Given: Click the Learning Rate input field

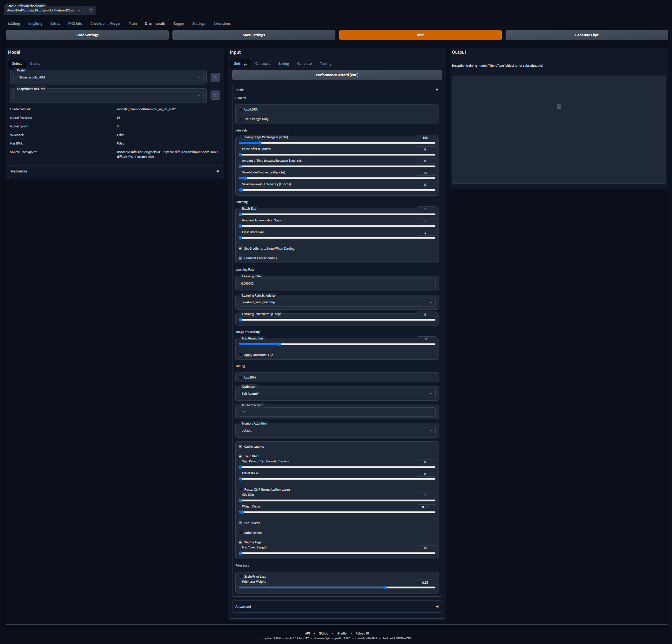Looking at the screenshot, I should tap(337, 284).
